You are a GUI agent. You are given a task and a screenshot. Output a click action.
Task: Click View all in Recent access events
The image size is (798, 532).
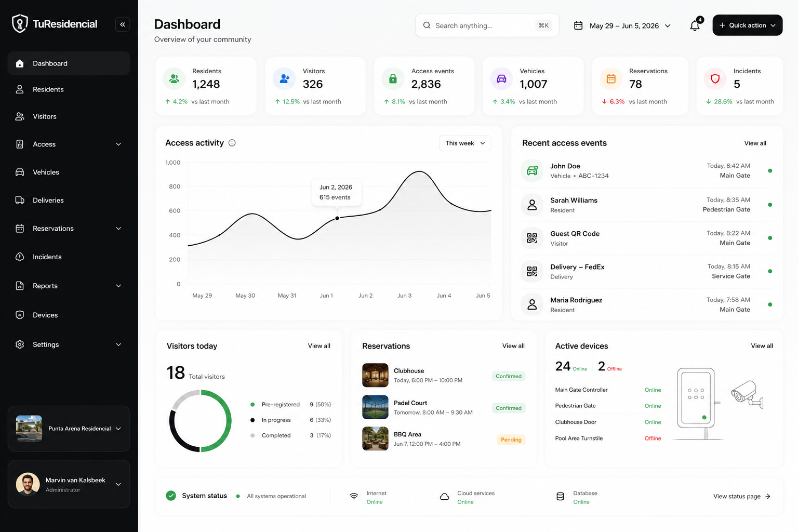[x=755, y=143]
